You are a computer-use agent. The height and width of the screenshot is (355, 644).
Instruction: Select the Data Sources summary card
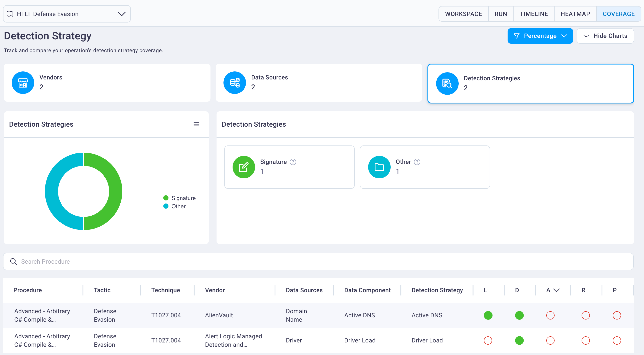pos(319,83)
